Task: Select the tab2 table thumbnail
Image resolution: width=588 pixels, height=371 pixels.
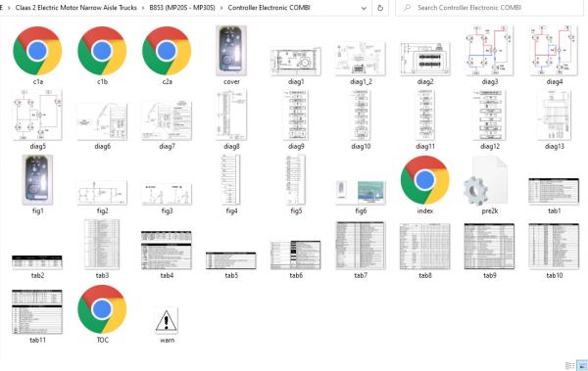Action: [x=37, y=262]
